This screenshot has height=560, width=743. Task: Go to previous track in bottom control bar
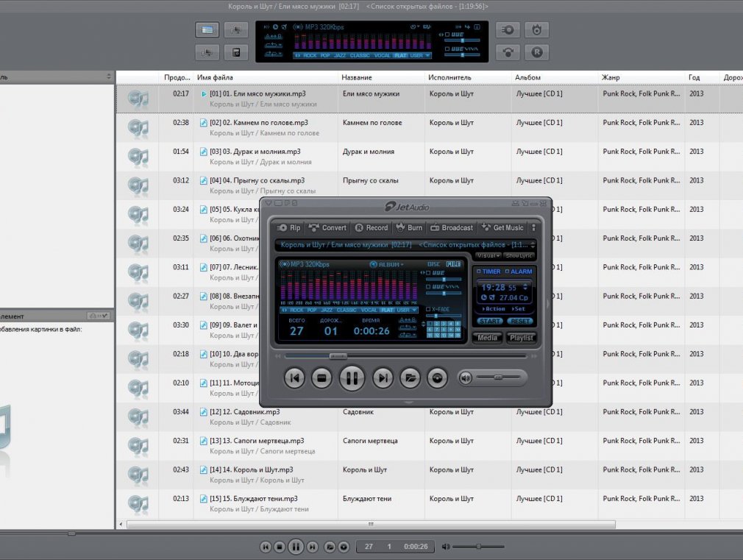pyautogui.click(x=266, y=547)
